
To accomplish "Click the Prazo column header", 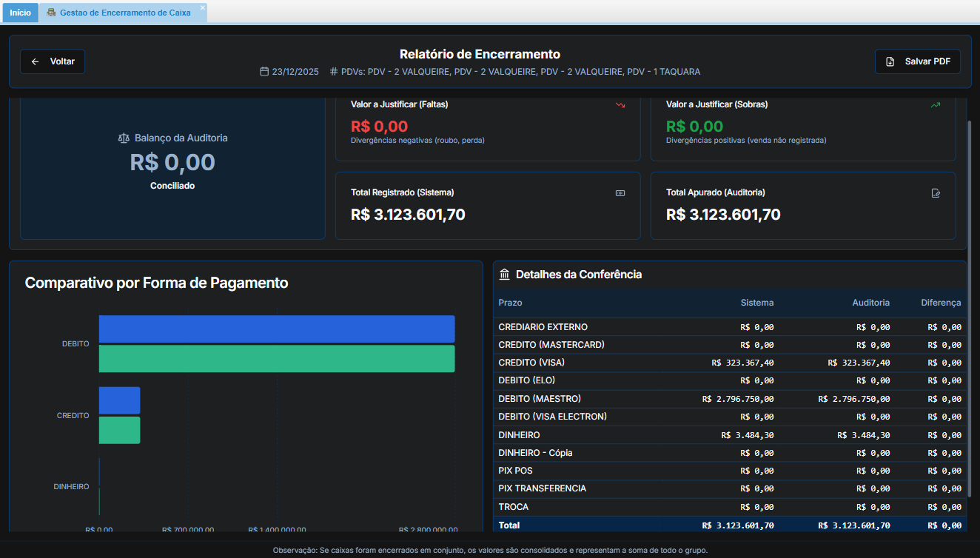I will tap(510, 303).
